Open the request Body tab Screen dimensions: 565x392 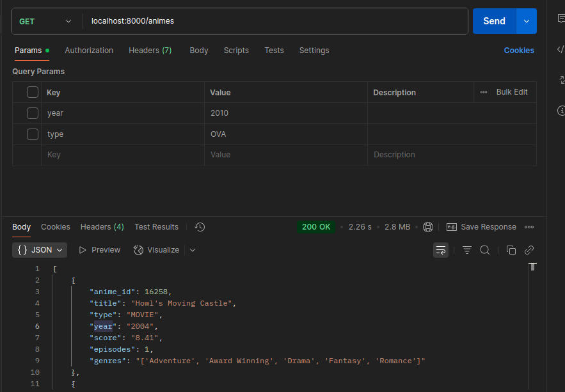pos(199,51)
